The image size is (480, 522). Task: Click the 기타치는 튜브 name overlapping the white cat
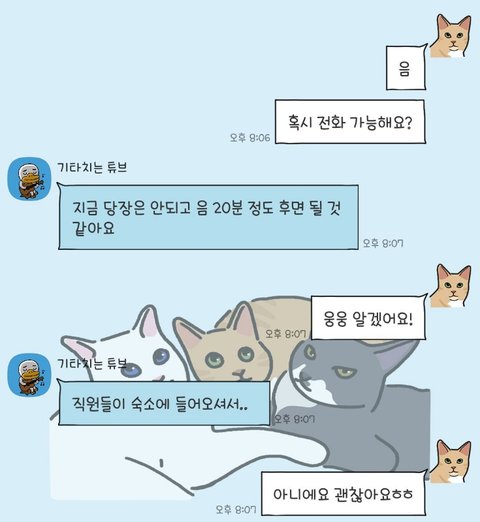[92, 363]
